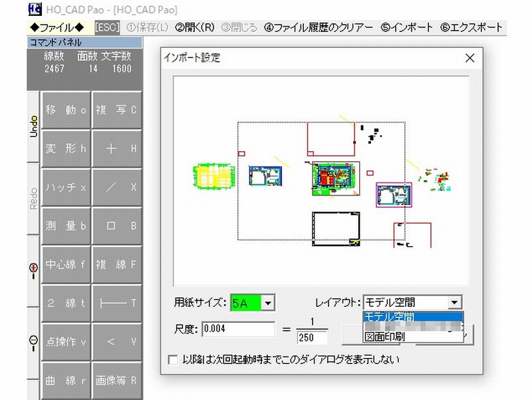Activate the 画像等 (Image) tool
Screen dimensions: 532x400
[x=117, y=381]
